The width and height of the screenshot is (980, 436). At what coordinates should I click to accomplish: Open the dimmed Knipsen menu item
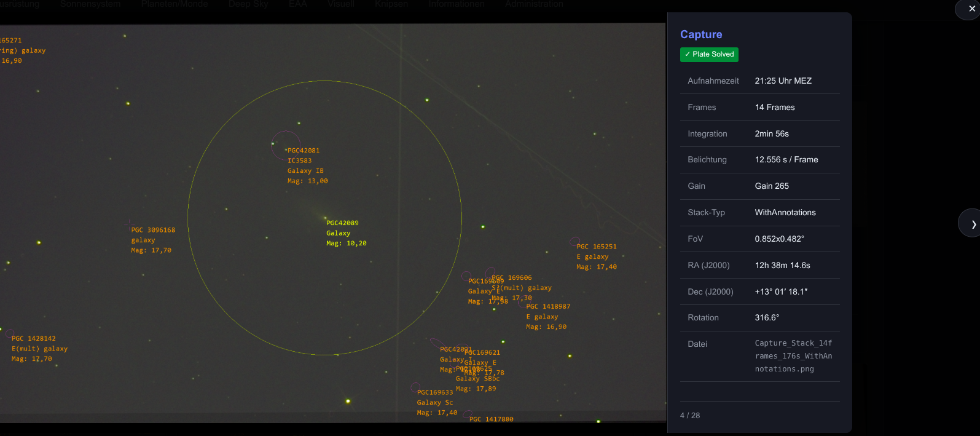[x=391, y=4]
